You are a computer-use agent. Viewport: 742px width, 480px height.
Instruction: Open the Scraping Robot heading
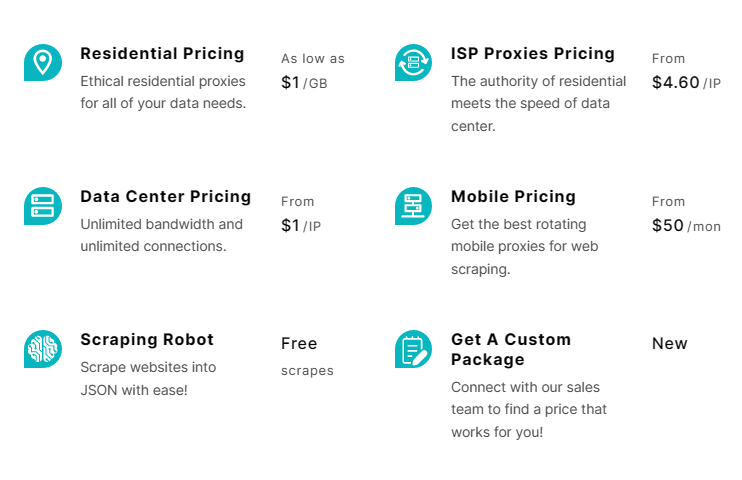(147, 339)
